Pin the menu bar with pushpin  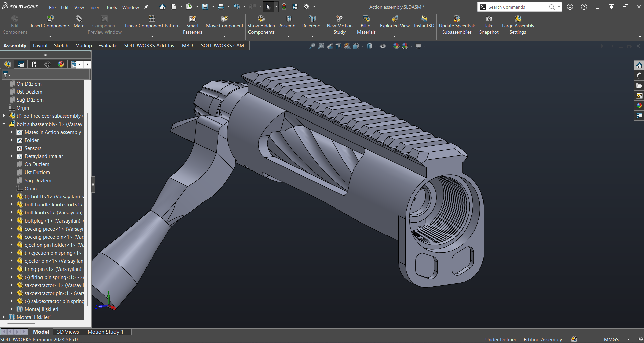pyautogui.click(x=146, y=7)
